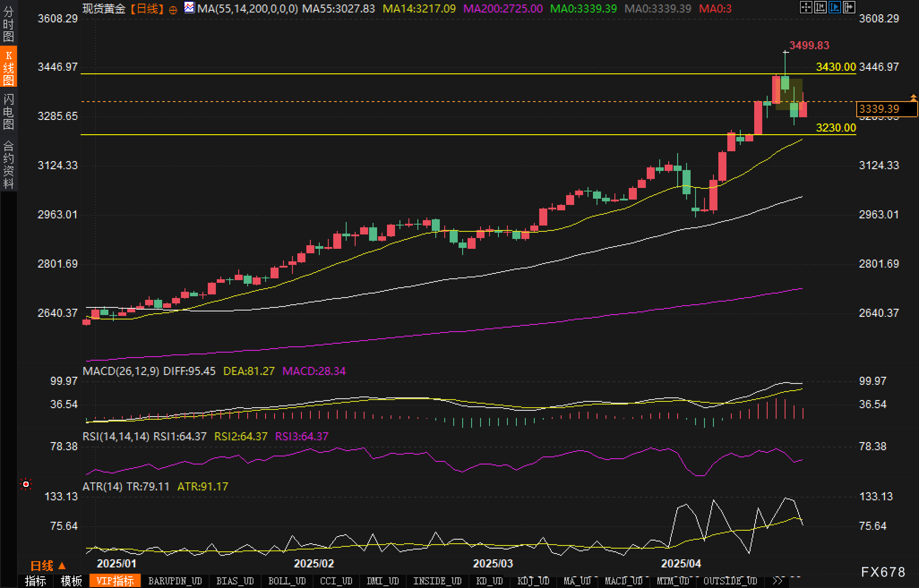Toggle the blue highlighted axis play icon
This screenshot has height=588, width=919.
point(834,7)
